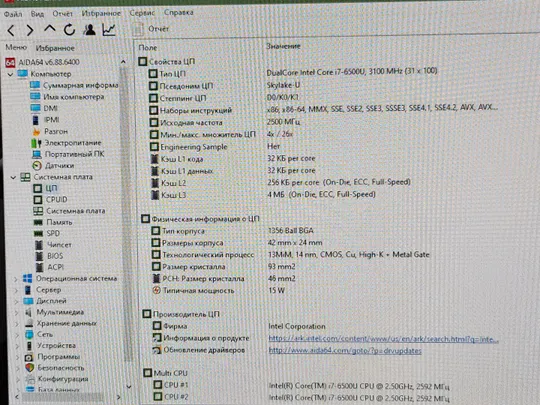Image resolution: width=540 pixels, height=405 pixels.
Task: Collapse the Системная плата tree section
Action: coord(13,177)
